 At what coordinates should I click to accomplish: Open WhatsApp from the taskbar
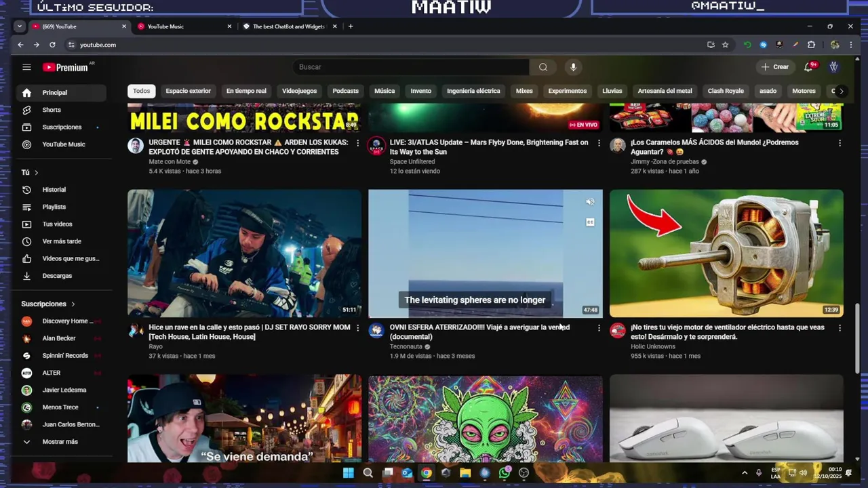[504, 473]
